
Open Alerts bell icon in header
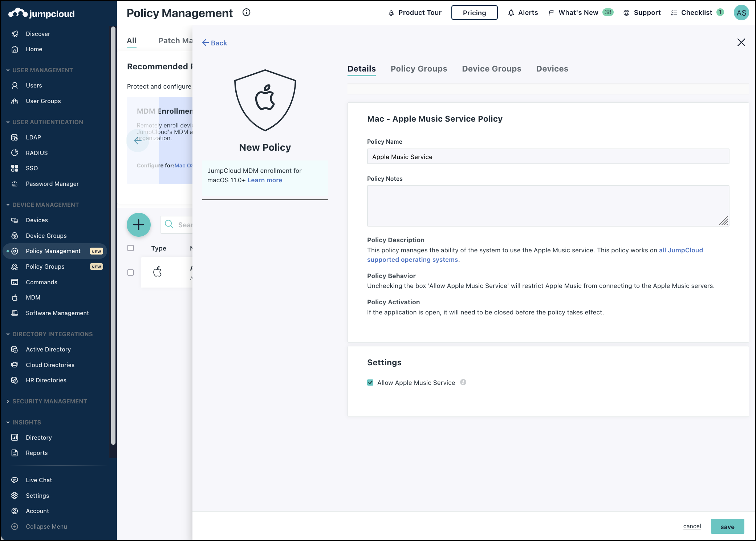[x=511, y=13]
